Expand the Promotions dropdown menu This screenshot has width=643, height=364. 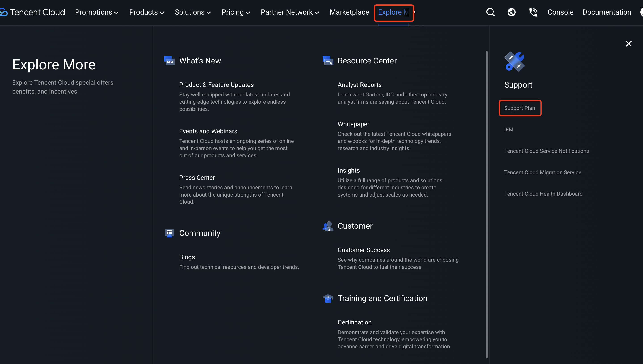97,12
